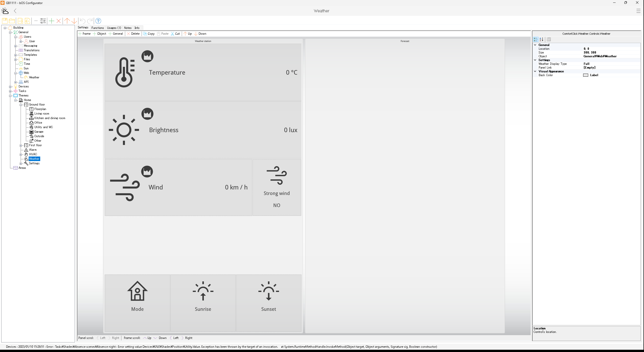Viewport: 644px width, 352px height.
Task: Click the sliders options toolbar icon
Action: [43, 21]
